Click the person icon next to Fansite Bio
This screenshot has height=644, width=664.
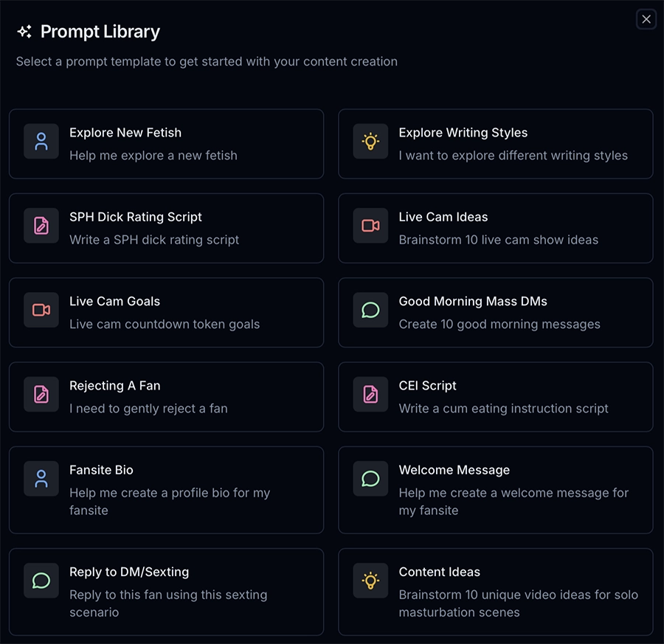coord(41,478)
